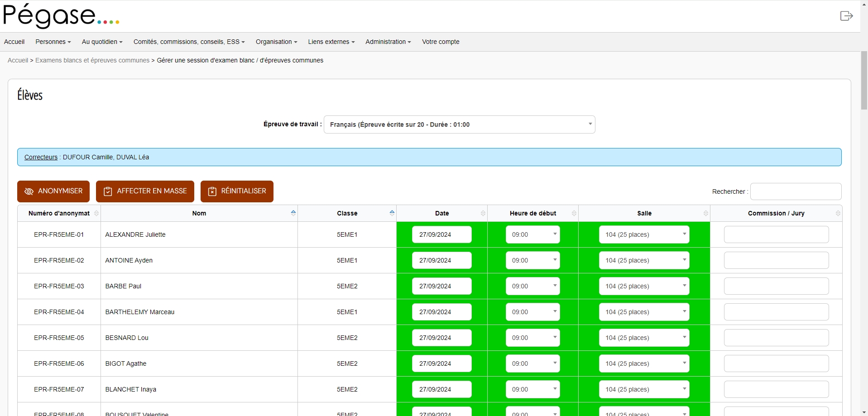The height and width of the screenshot is (416, 868).
Task: Open the Liens externes menu
Action: click(x=331, y=42)
